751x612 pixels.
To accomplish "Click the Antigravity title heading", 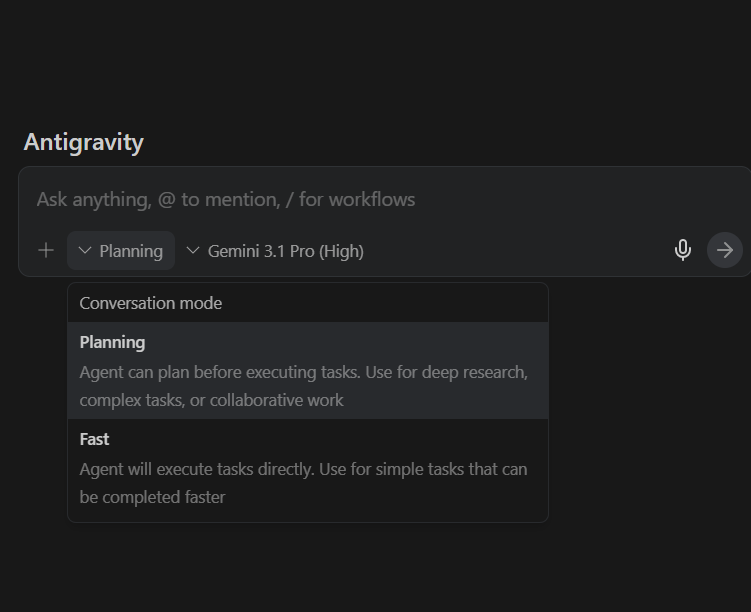I will [x=84, y=142].
